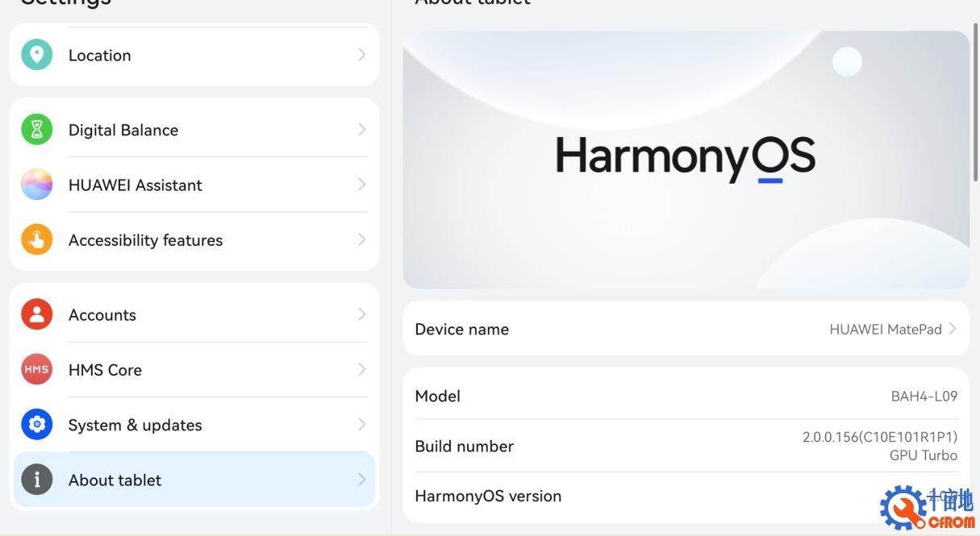Tap the Accessibility features hand icon
Viewport: 980px width, 536px height.
click(36, 240)
